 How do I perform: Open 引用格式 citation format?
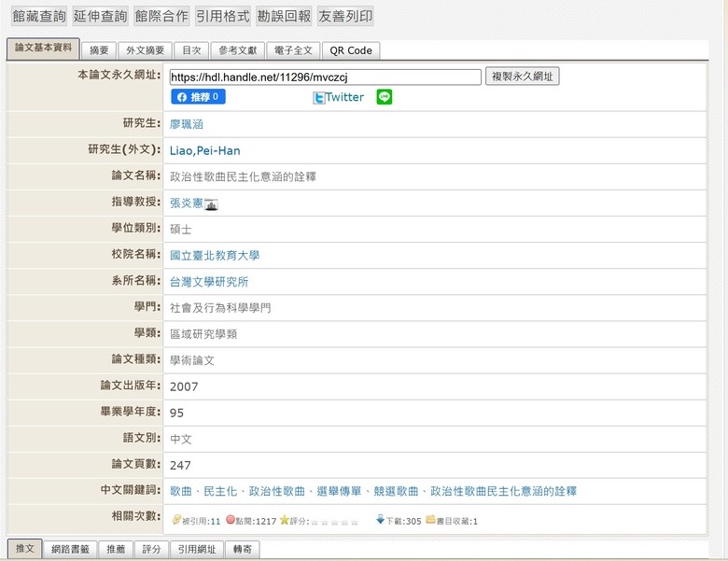click(x=223, y=16)
